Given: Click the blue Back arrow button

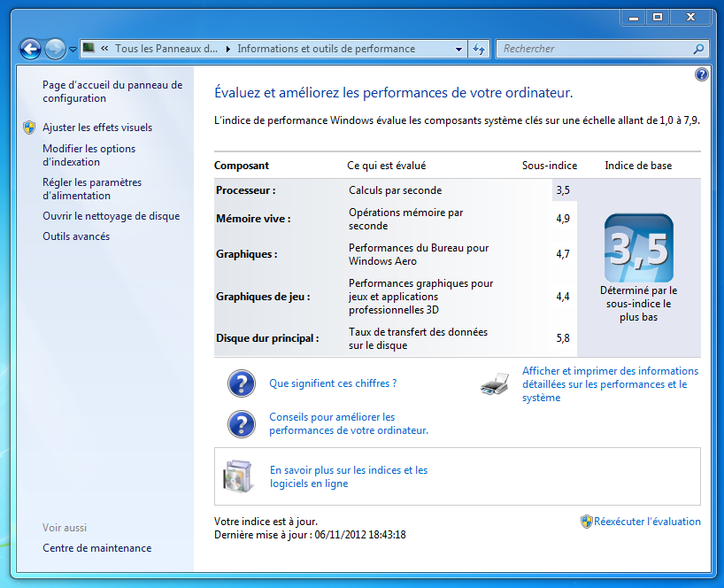Looking at the screenshot, I should pyautogui.click(x=30, y=50).
